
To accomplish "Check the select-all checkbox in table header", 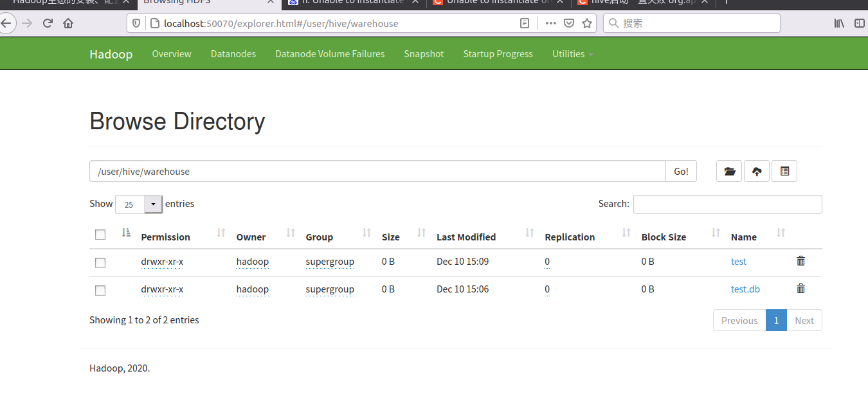I will (x=100, y=235).
